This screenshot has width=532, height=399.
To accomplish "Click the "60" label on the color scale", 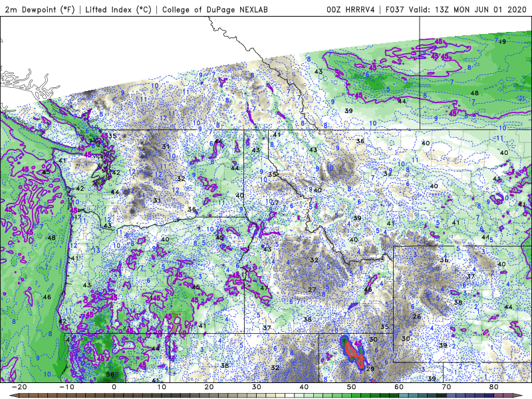I will pyautogui.click(x=399, y=387).
